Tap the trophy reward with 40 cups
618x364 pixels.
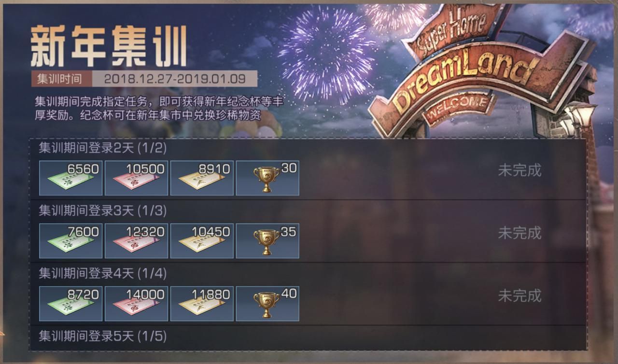point(267,304)
